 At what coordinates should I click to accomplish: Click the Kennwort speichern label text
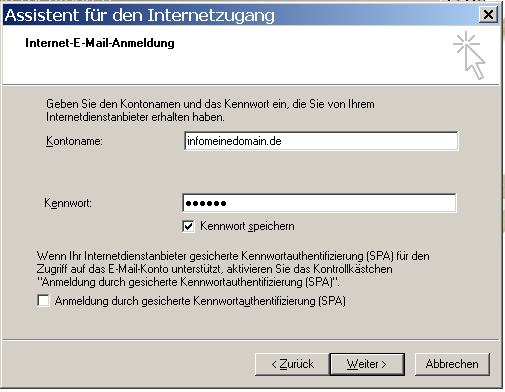[x=247, y=226]
